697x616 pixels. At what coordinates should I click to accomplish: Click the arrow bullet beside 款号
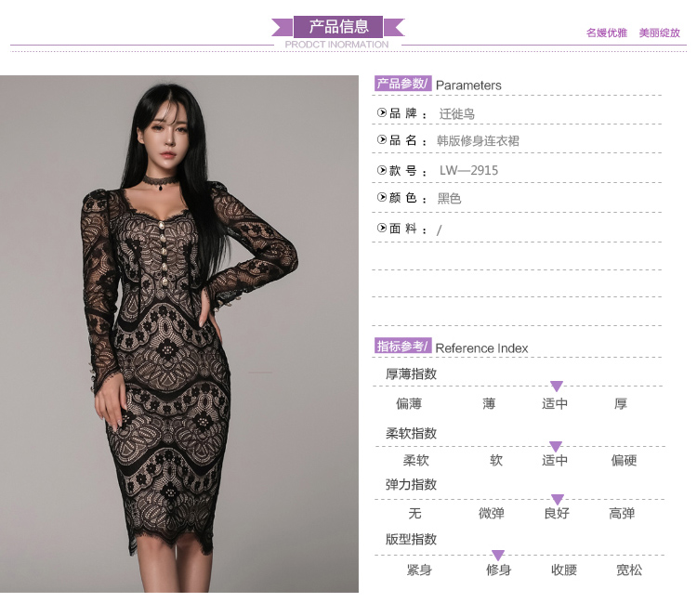[381, 170]
